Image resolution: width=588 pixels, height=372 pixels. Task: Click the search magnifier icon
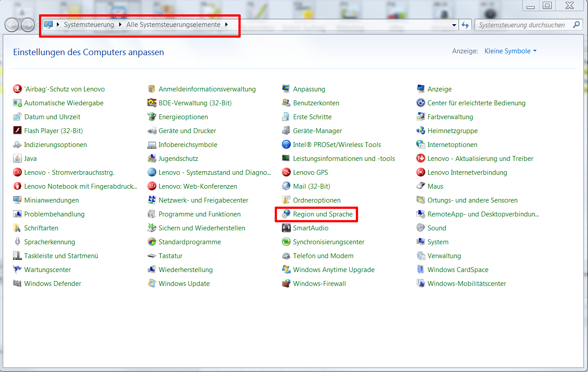click(577, 25)
